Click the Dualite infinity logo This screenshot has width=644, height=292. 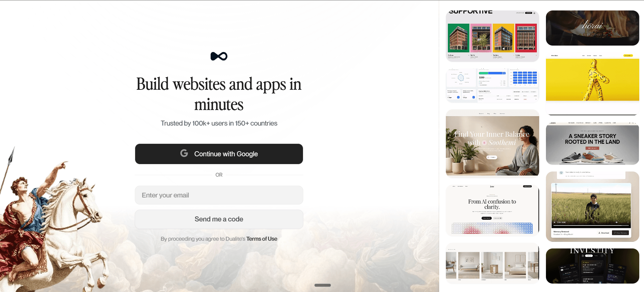pos(219,56)
